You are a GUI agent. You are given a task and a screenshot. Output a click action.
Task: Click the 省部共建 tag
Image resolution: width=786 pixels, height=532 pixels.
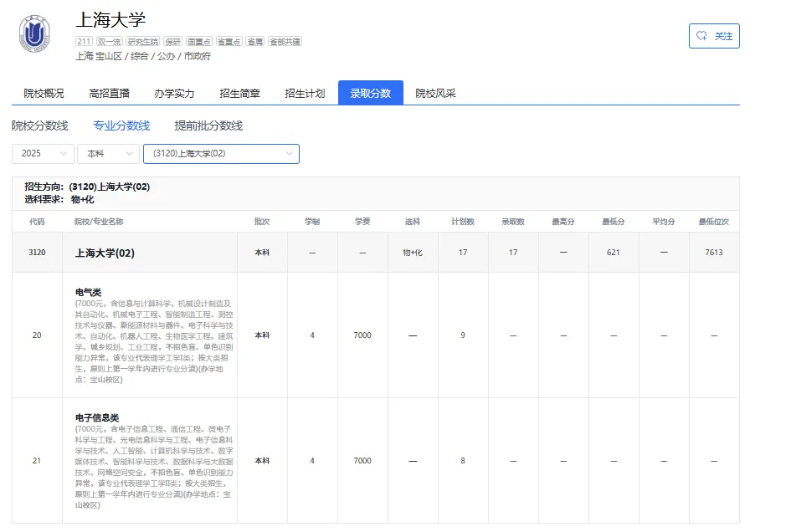coord(285,42)
